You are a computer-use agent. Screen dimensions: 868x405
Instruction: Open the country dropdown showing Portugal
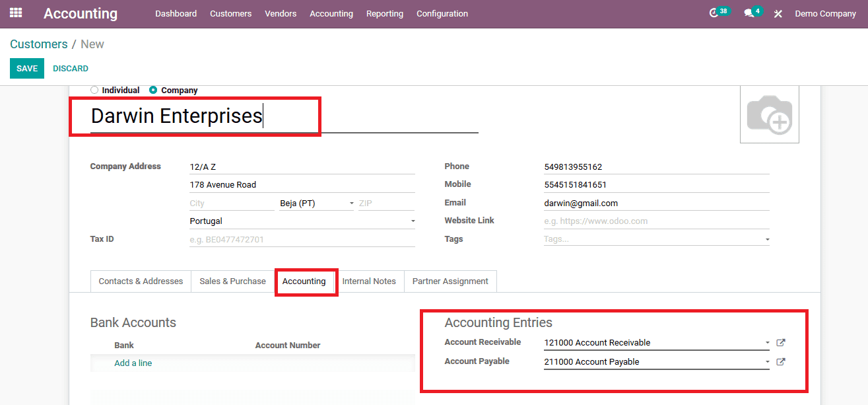[x=302, y=221]
